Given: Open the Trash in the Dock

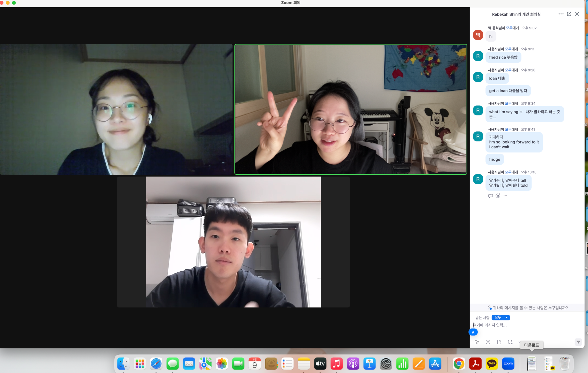Looking at the screenshot, I should click(x=564, y=364).
